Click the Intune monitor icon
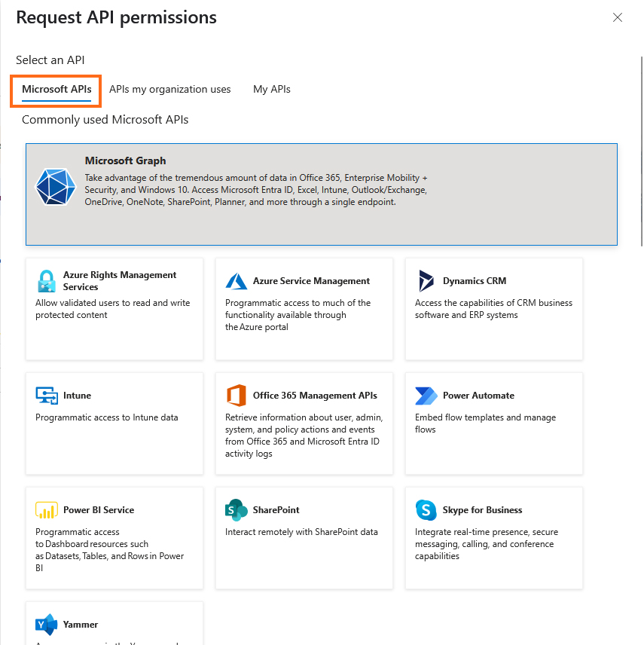644x645 pixels. pos(47,396)
